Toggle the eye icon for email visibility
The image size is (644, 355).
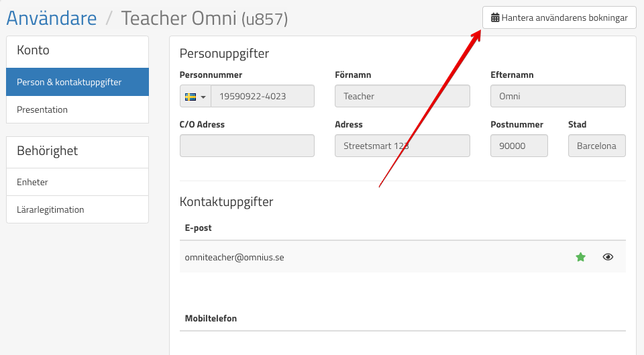[x=608, y=257]
